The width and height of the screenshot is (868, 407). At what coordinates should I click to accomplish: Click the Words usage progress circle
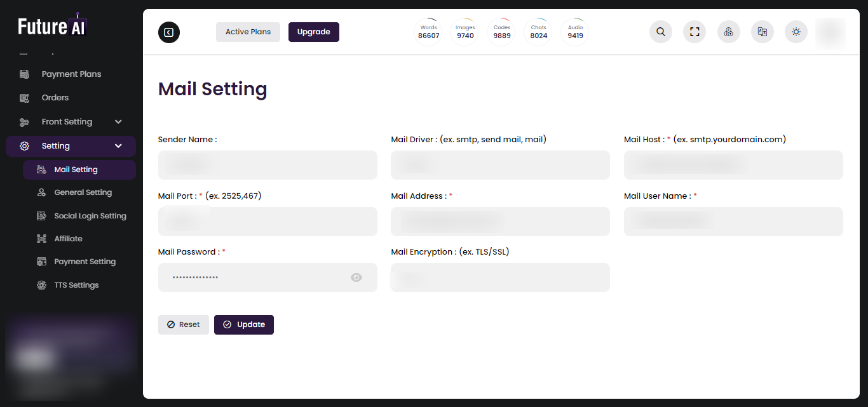point(428,32)
